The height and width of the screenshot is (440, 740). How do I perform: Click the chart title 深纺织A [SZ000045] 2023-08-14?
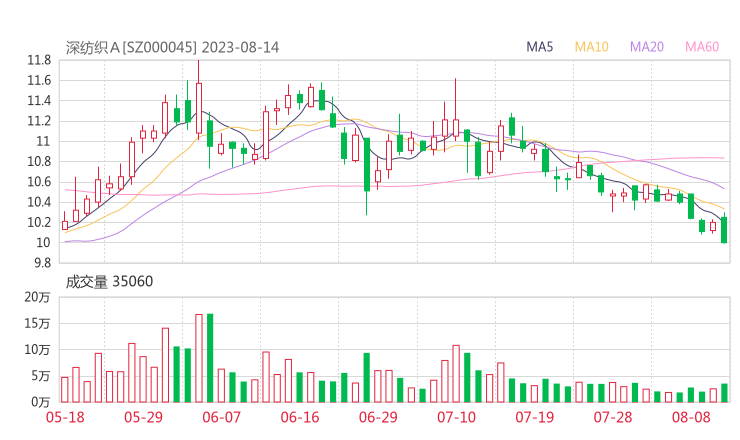pos(172,48)
